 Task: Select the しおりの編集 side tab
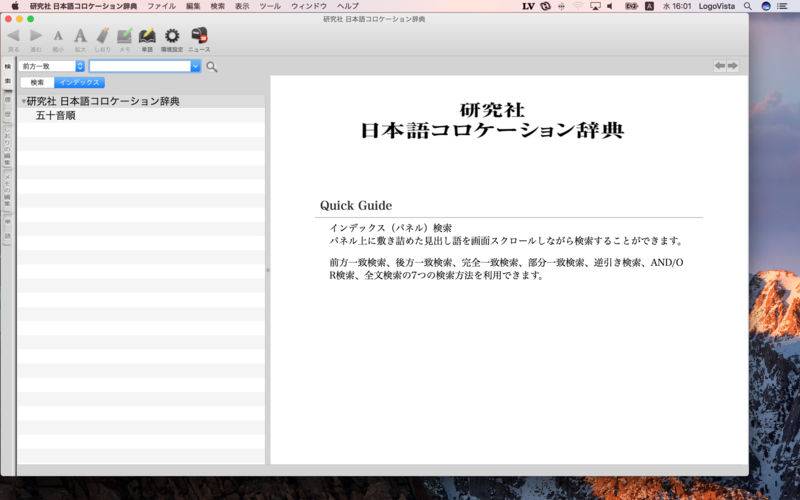click(8, 146)
